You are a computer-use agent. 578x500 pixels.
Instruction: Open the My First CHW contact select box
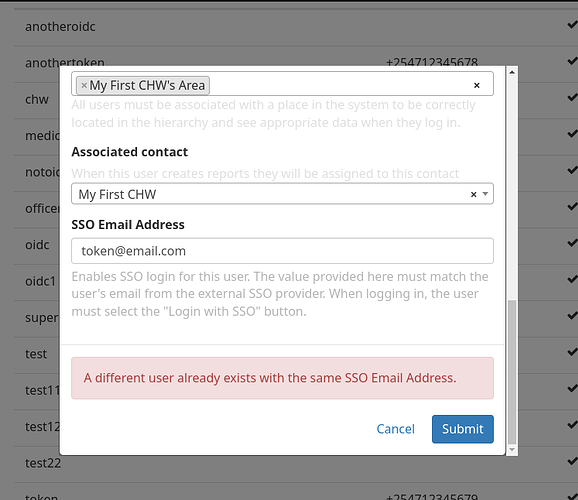(282, 194)
